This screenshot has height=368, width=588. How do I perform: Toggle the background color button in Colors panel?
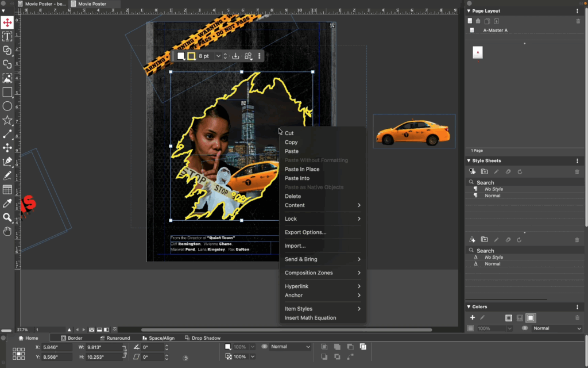coord(531,317)
